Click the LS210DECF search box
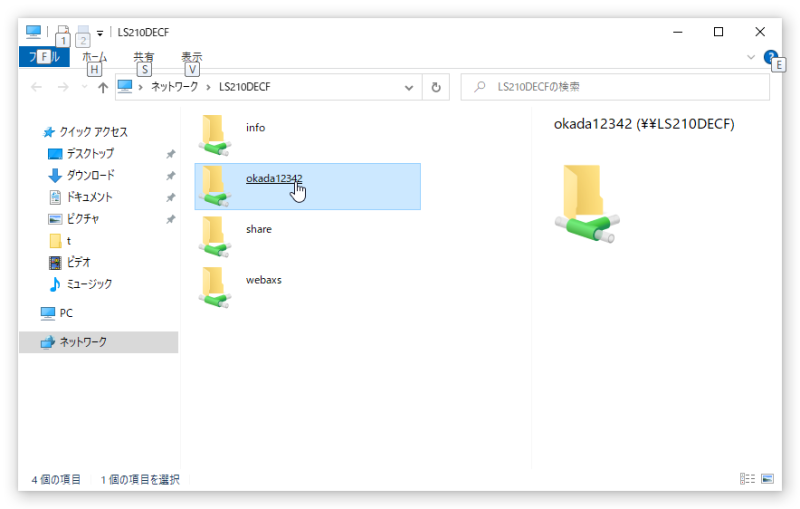 (x=615, y=87)
